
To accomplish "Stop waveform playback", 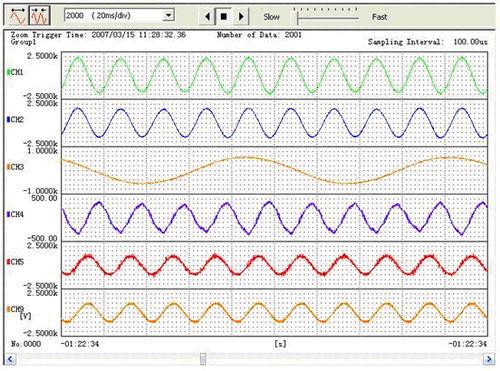I will [x=224, y=16].
